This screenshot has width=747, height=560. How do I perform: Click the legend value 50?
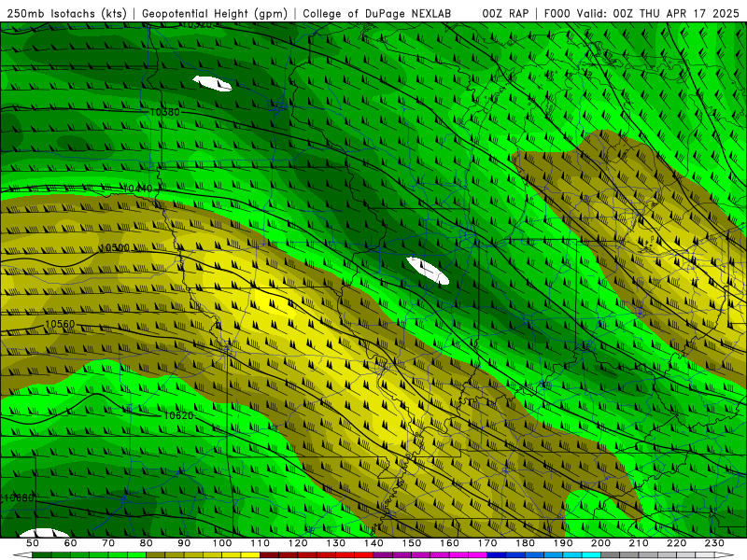pos(33,543)
